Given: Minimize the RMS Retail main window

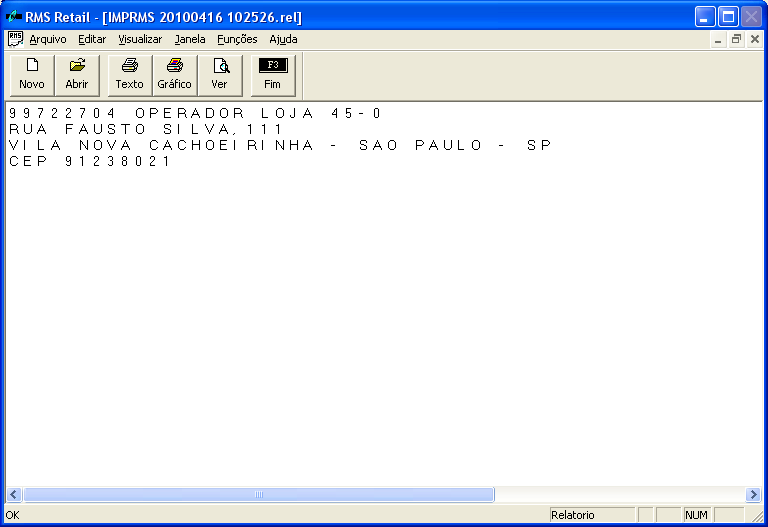Looking at the screenshot, I should pyautogui.click(x=705, y=17).
